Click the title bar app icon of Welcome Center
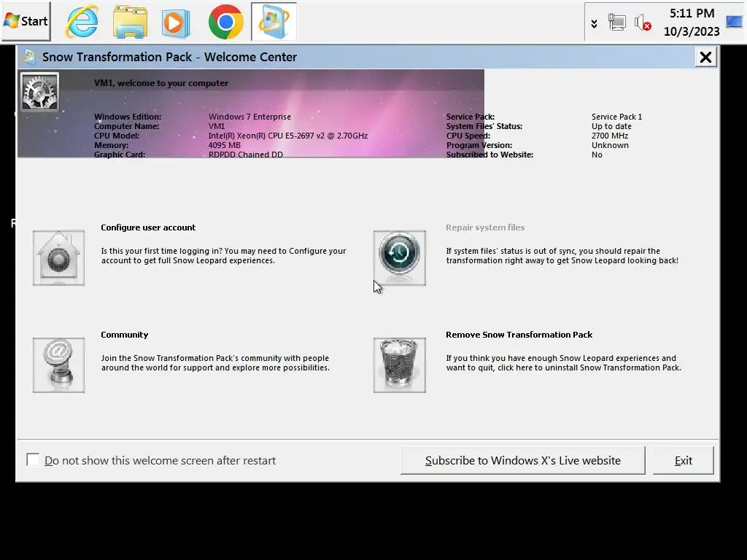This screenshot has height=560, width=747. [28, 57]
